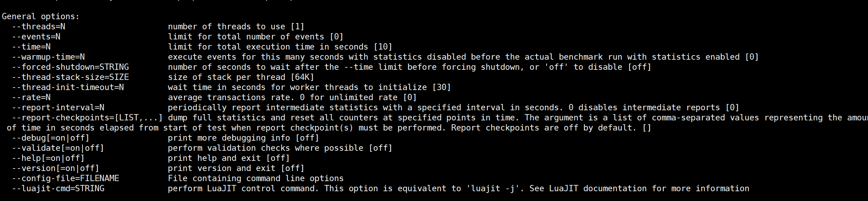Click the 'General options:' heading
The image size is (868, 201).
(41, 16)
